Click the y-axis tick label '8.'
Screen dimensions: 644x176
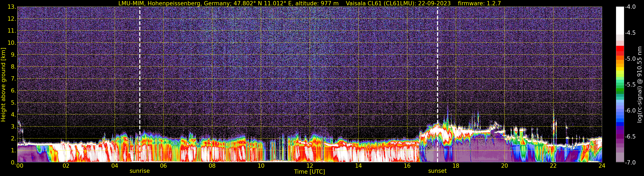pos(13,67)
